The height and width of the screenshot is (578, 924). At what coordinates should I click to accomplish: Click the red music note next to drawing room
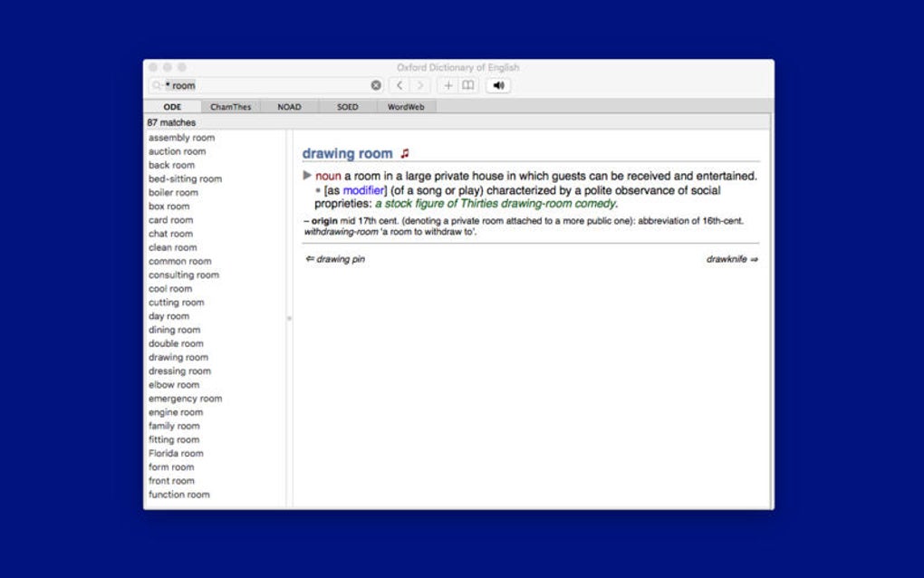(x=405, y=153)
